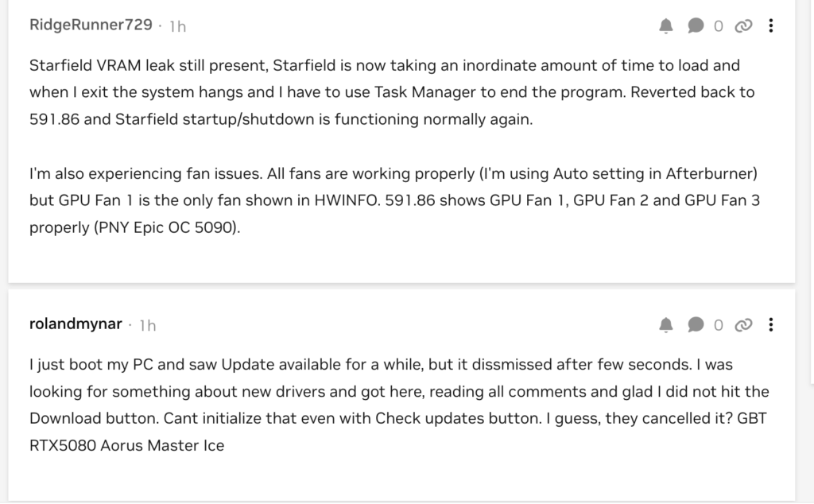Copy link icon for RidgeRunner729's comment
The height and width of the screenshot is (504, 814).
coord(744,26)
